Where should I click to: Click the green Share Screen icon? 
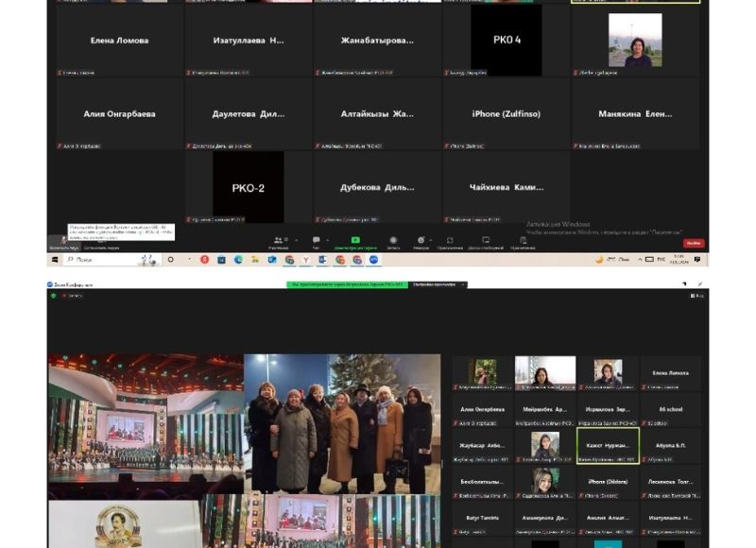click(355, 241)
